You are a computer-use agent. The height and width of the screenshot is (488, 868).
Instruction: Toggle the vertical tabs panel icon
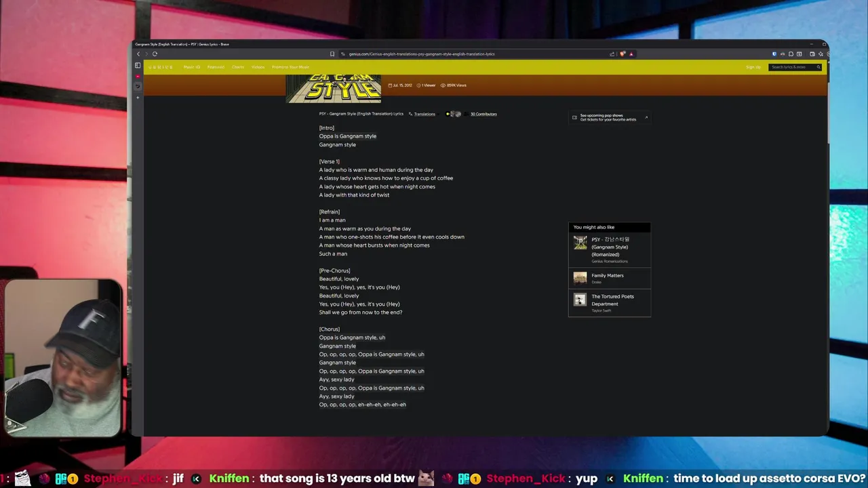[138, 65]
